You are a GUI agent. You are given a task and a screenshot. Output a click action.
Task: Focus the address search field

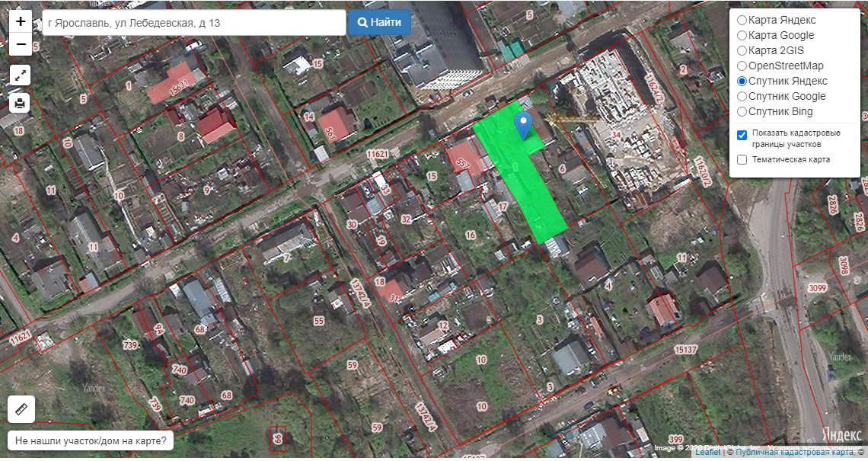tap(194, 23)
